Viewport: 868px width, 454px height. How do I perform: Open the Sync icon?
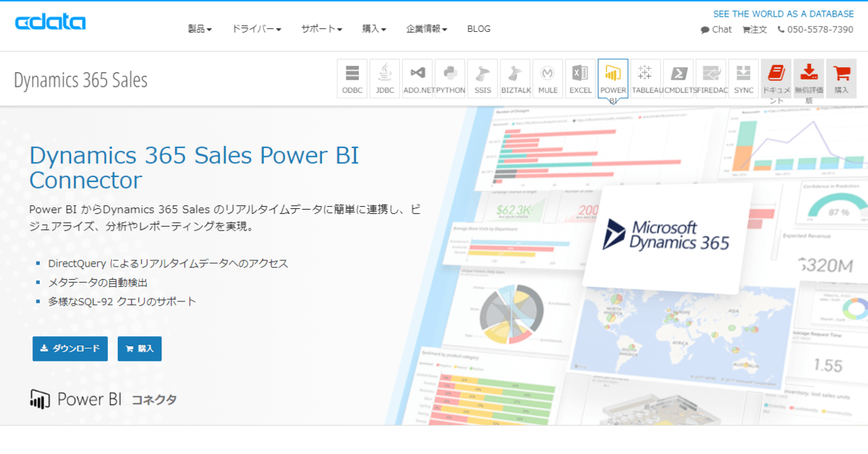pyautogui.click(x=744, y=78)
